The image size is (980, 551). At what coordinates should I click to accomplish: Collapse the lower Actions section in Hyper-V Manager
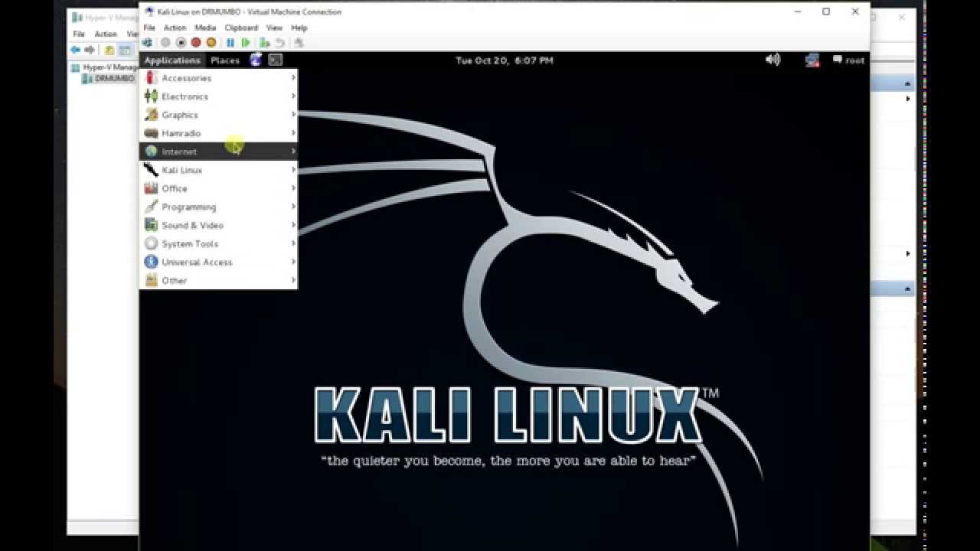(x=908, y=289)
